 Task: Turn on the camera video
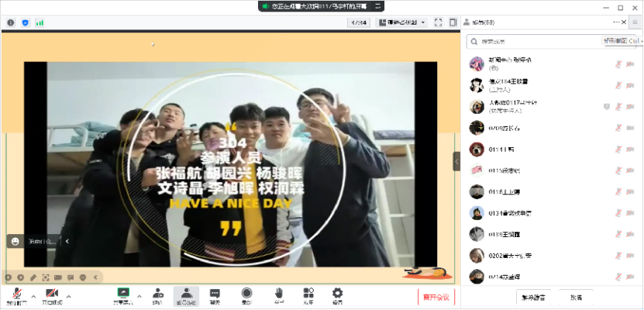[x=51, y=294]
